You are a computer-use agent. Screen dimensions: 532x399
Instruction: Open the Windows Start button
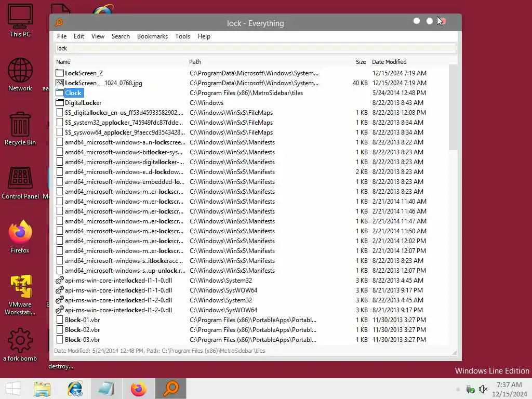pos(13,389)
